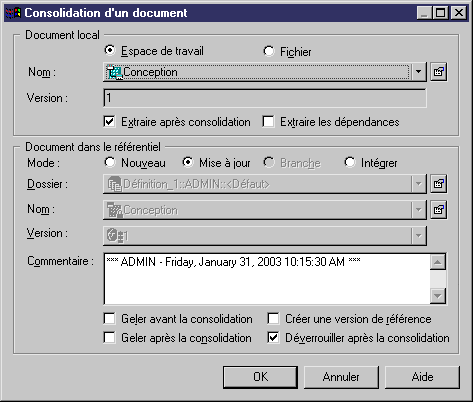Open the local document Nom dropdown
This screenshot has height=402, width=473.
coord(418,72)
